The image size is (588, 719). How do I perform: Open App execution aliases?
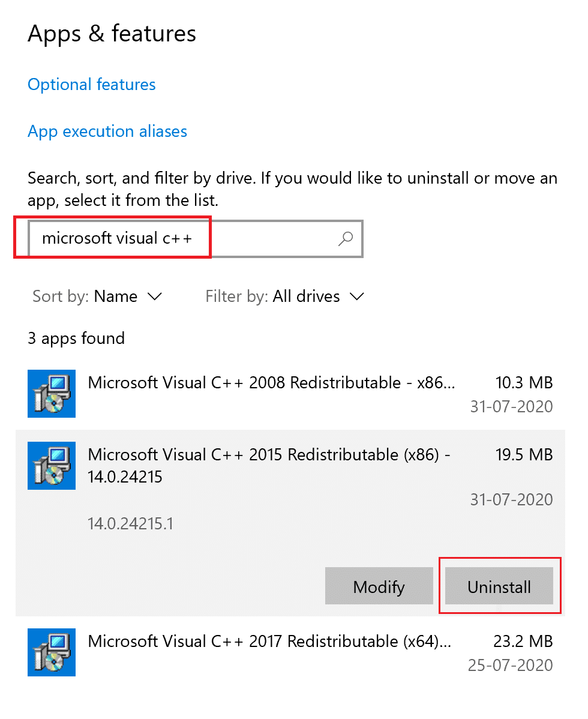107,131
